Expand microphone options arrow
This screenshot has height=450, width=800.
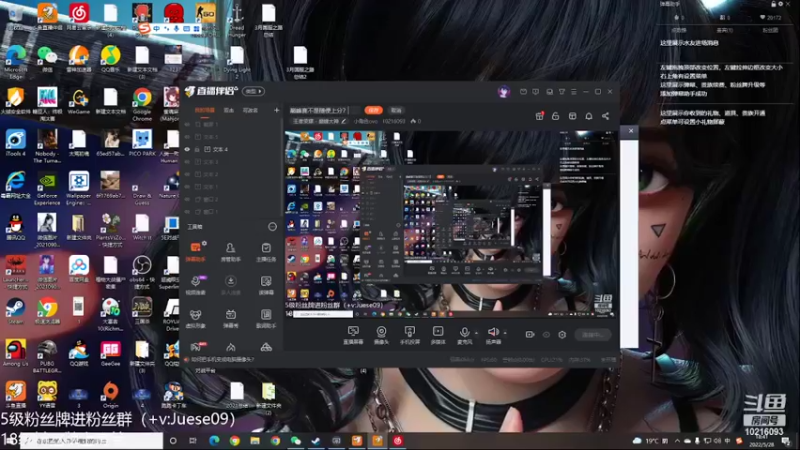(x=476, y=333)
